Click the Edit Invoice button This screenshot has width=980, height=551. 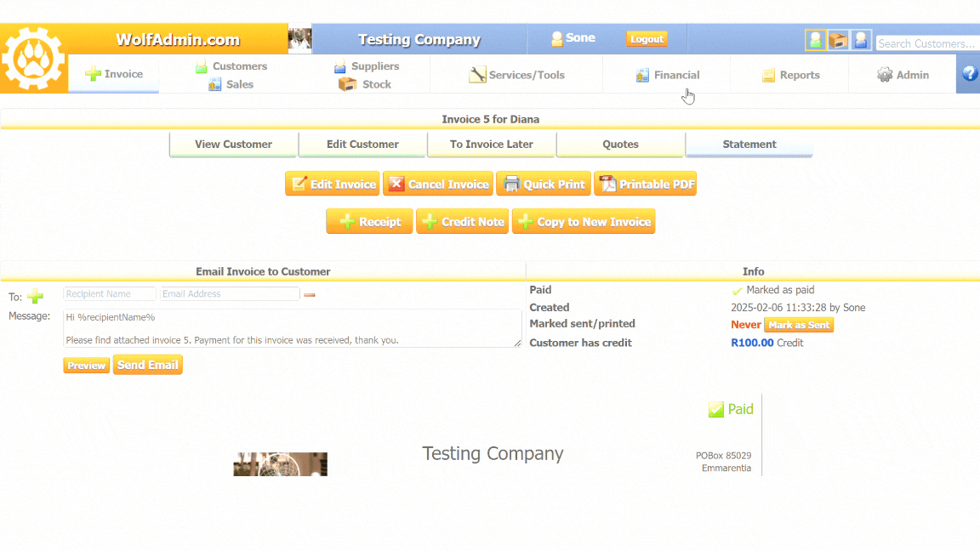point(333,184)
